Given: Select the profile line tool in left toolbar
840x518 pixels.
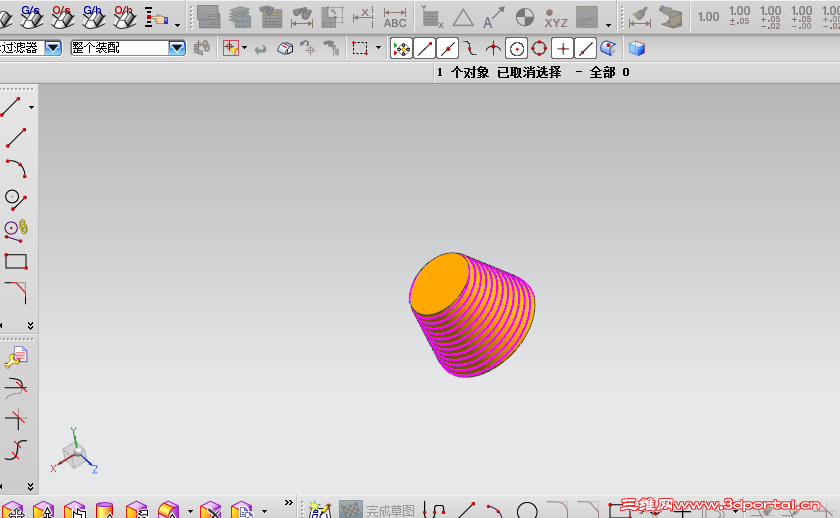Looking at the screenshot, I should click(11, 107).
